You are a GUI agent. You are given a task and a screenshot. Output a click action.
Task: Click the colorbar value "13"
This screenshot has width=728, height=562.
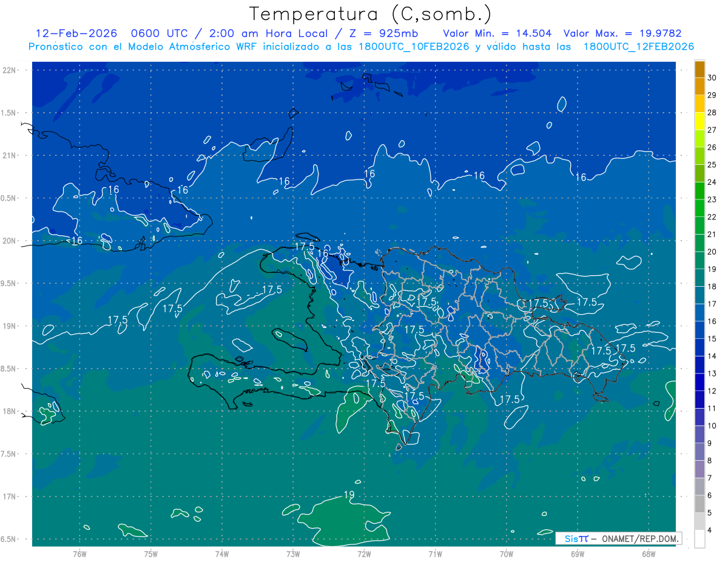point(712,373)
